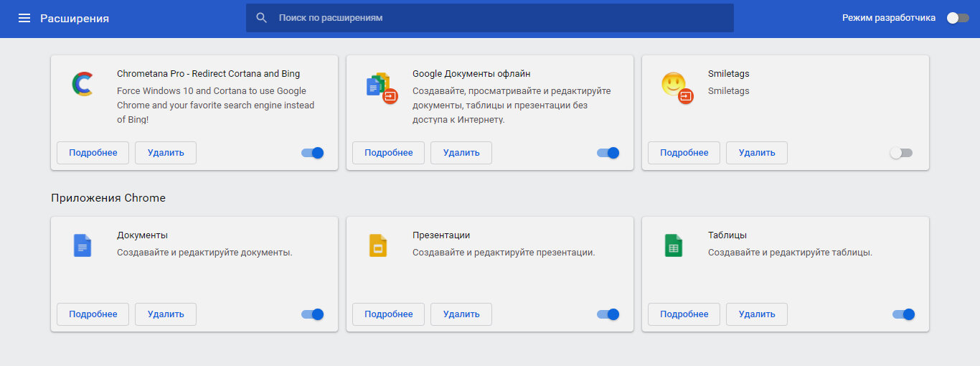Click the blue Документы app icon
This screenshot has width=980, height=366.
pyautogui.click(x=83, y=245)
